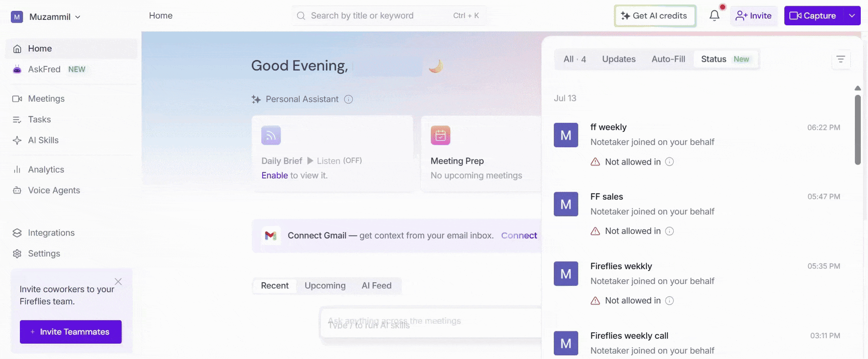Click the FF sales avatar icon
The width and height of the screenshot is (868, 359).
coord(566,204)
